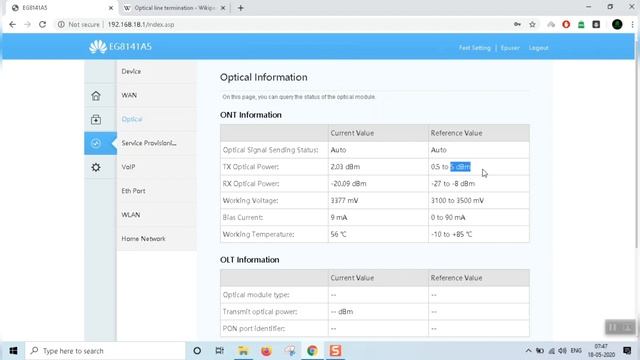Viewport: 640px width, 360px height.
Task: Select the highlighted advanced configuration sidebar icon
Action: [x=96, y=143]
